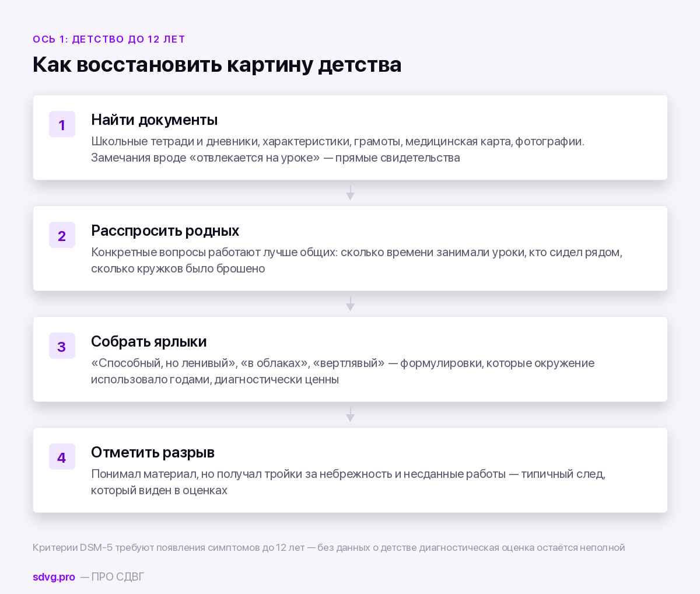Image resolution: width=700 pixels, height=594 pixels.
Task: Click the text «Конкретные вопросы работают лучше общих»
Action: tap(213, 252)
